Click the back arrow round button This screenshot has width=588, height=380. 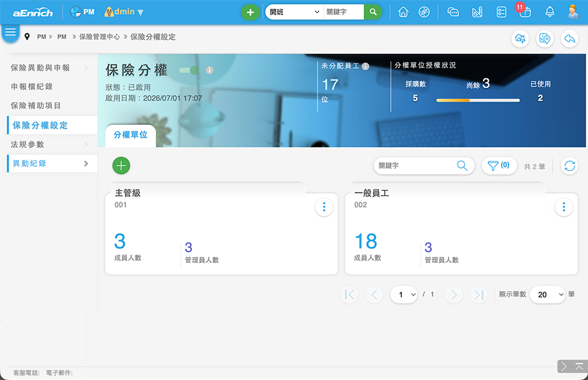point(569,39)
